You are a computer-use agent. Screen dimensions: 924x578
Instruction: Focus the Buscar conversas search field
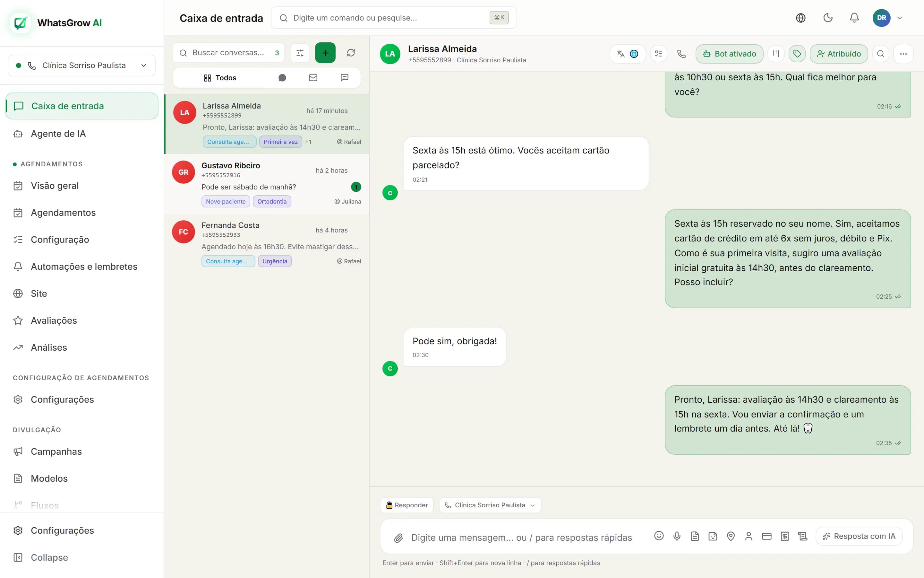coord(228,53)
